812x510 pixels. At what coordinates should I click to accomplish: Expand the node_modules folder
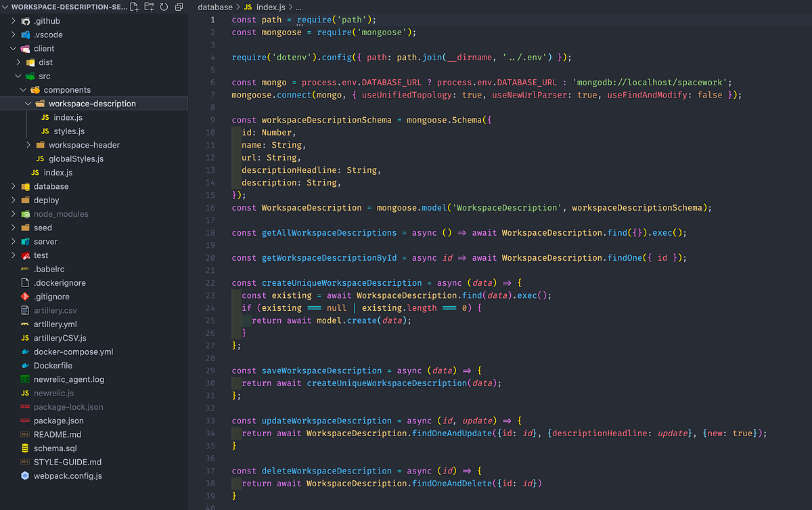click(x=12, y=213)
